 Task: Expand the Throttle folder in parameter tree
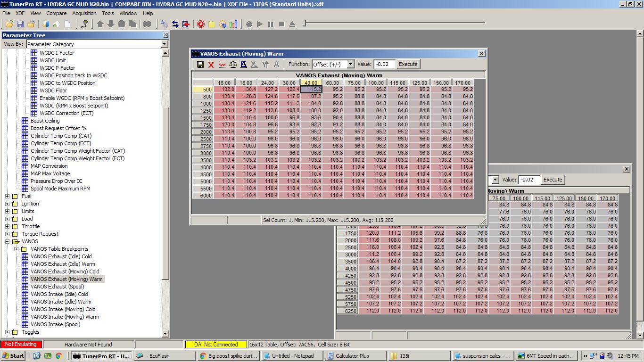(8, 226)
